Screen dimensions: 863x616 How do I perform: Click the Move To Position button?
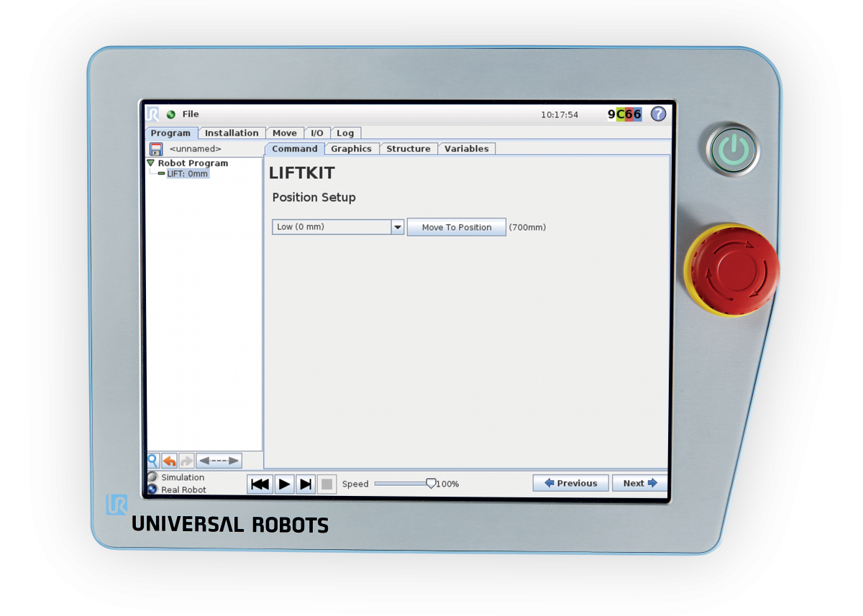pos(457,227)
